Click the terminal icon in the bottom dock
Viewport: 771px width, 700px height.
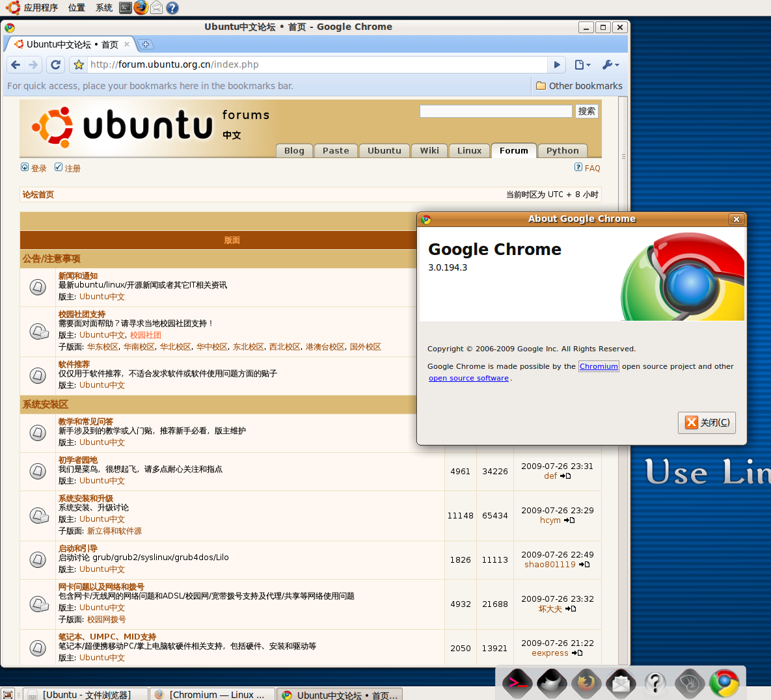[x=517, y=683]
